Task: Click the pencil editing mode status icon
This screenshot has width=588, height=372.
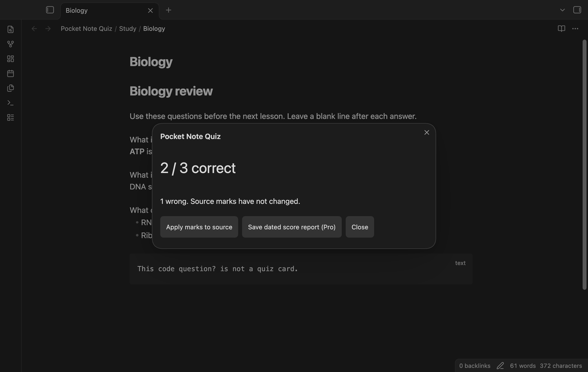Action: click(500, 366)
